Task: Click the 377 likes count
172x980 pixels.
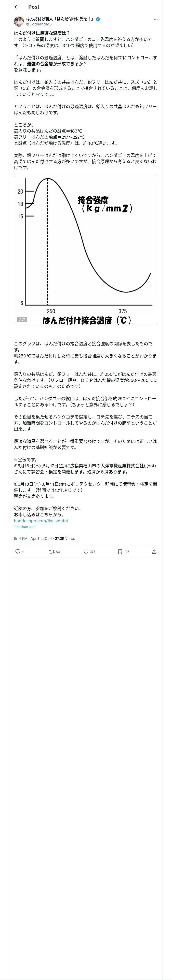Action: pos(93,552)
